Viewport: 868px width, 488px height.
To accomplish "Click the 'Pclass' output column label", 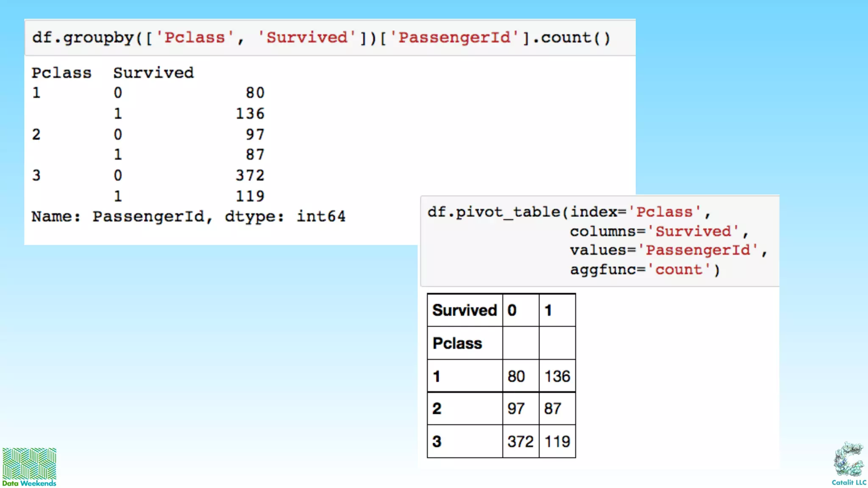I will click(62, 73).
